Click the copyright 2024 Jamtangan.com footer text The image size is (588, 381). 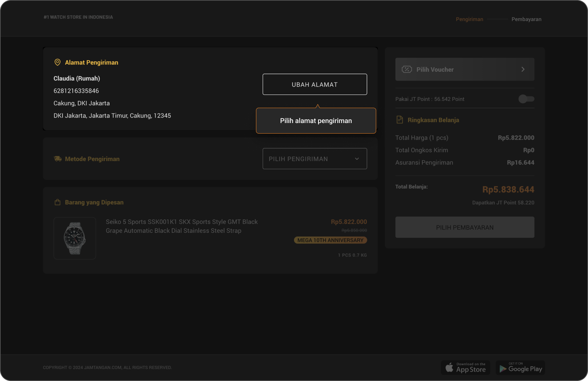107,368
